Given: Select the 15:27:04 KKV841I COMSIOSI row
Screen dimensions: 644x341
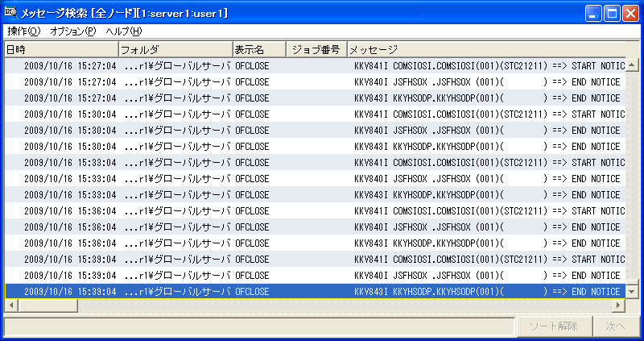Looking at the screenshot, I should (315, 66).
